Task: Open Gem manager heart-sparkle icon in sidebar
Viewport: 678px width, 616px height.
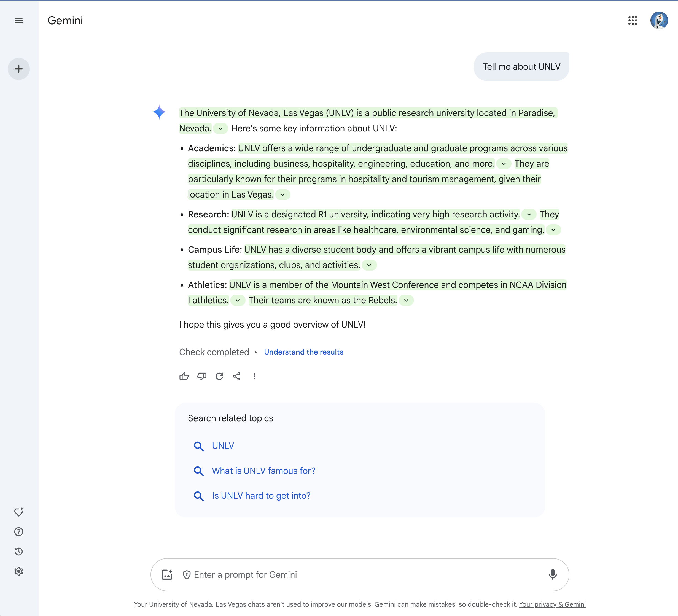Action: point(19,512)
